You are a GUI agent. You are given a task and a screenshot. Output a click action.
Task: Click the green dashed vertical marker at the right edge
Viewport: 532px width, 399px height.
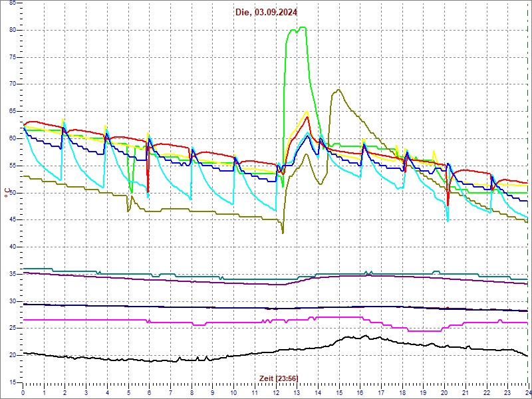pyautogui.click(x=527, y=199)
